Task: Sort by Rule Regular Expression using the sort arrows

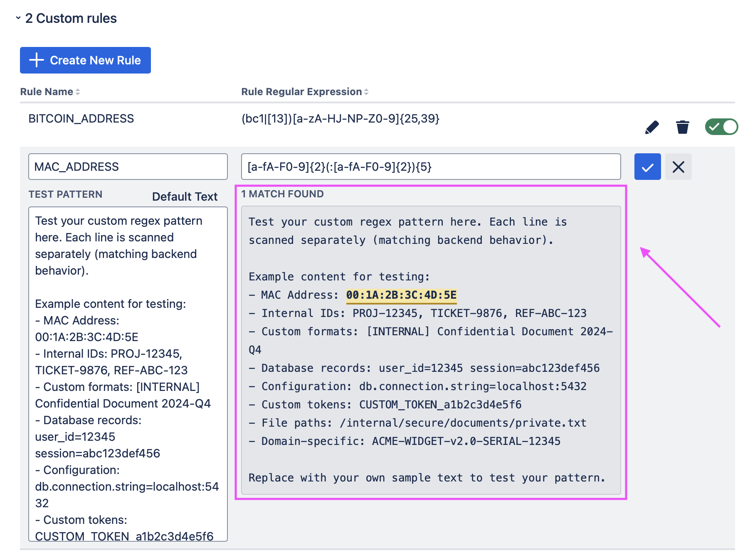Action: pos(366,92)
